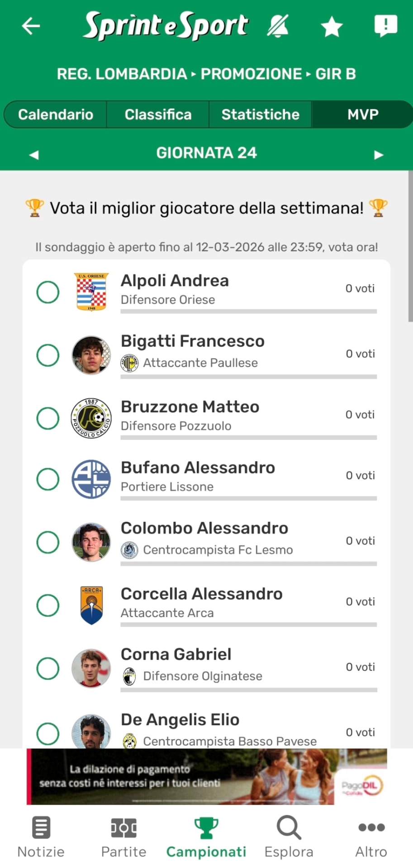Click Colombo Alessandro's vote progress bar

coord(248,564)
